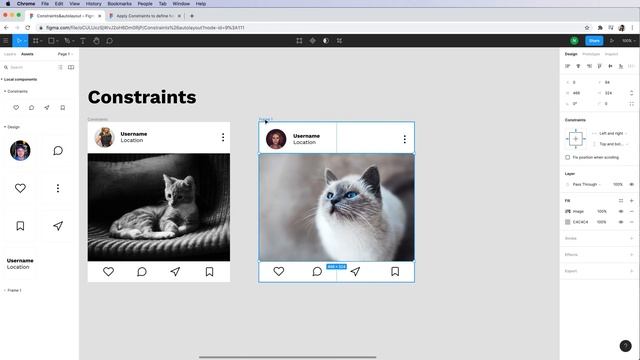
Task: Hide the Image fill using eye icon
Action: click(x=621, y=211)
